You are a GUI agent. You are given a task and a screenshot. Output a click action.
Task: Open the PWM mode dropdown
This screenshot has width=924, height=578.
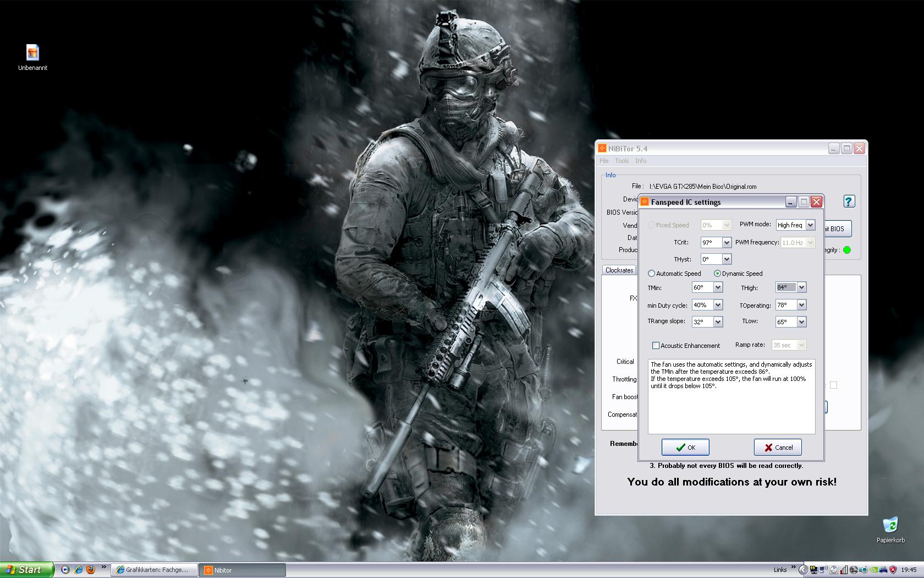(x=810, y=225)
